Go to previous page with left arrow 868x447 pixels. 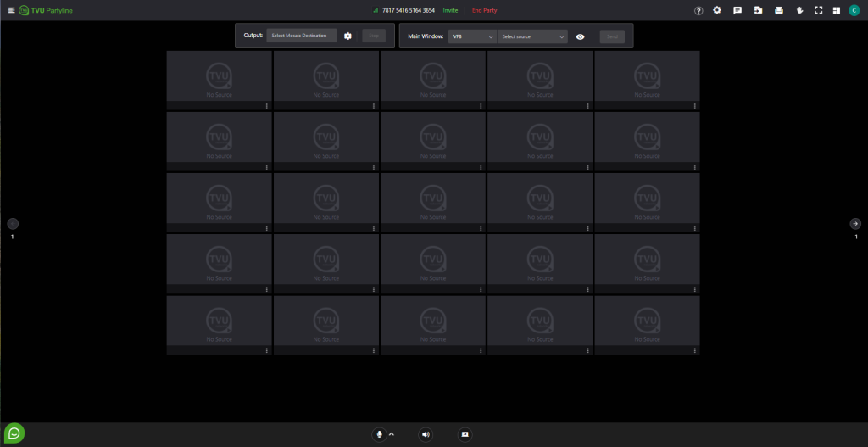pos(13,224)
